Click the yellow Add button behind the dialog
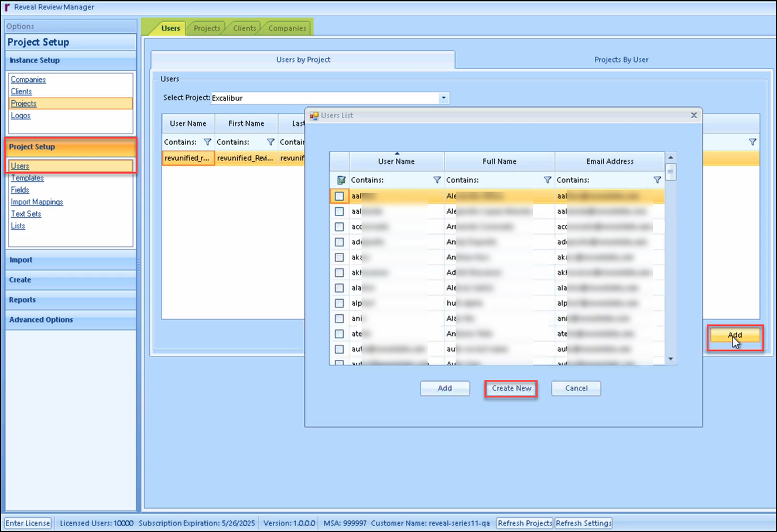 coord(735,335)
